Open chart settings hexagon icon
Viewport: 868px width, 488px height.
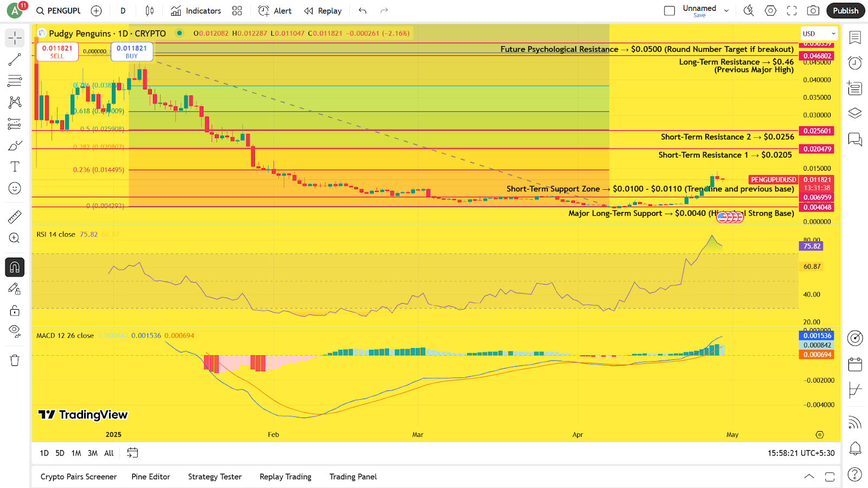point(770,11)
